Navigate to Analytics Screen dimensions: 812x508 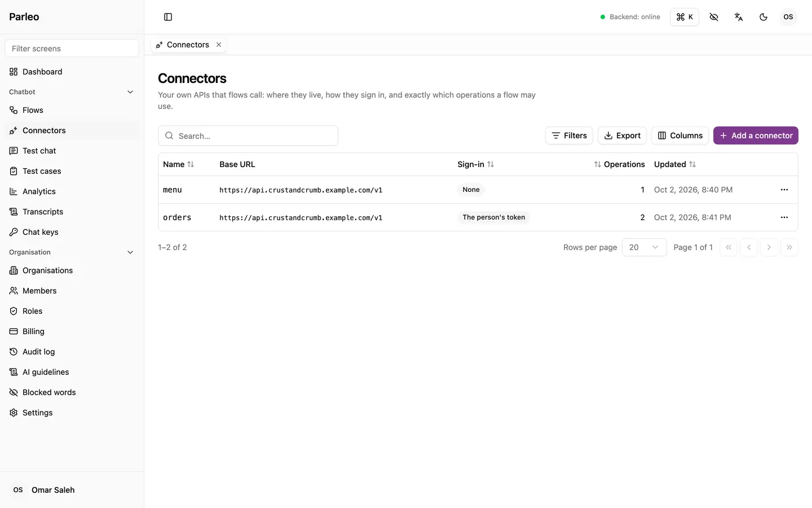coord(72,191)
